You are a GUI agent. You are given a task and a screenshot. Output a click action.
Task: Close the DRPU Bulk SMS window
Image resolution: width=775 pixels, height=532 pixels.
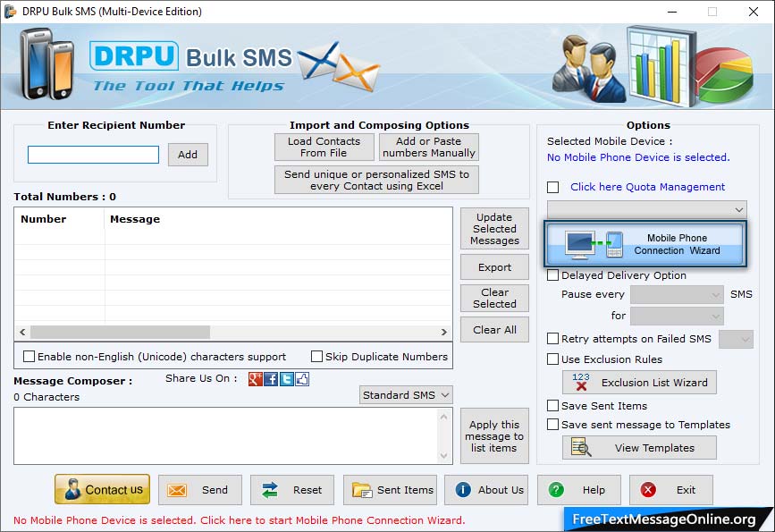point(754,12)
